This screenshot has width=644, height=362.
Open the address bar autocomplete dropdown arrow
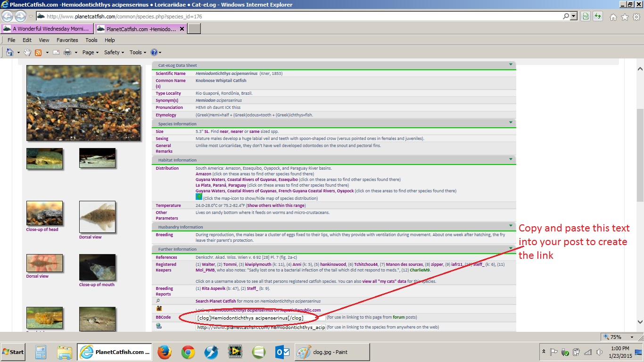[574, 16]
